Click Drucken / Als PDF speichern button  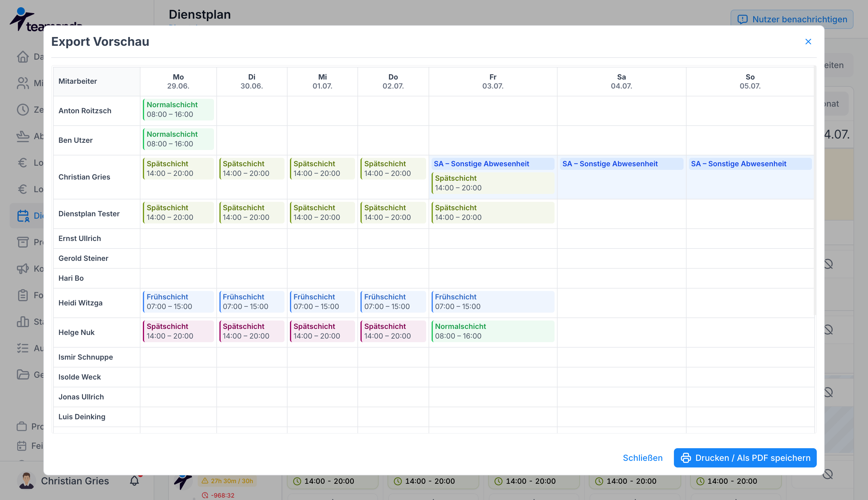745,458
